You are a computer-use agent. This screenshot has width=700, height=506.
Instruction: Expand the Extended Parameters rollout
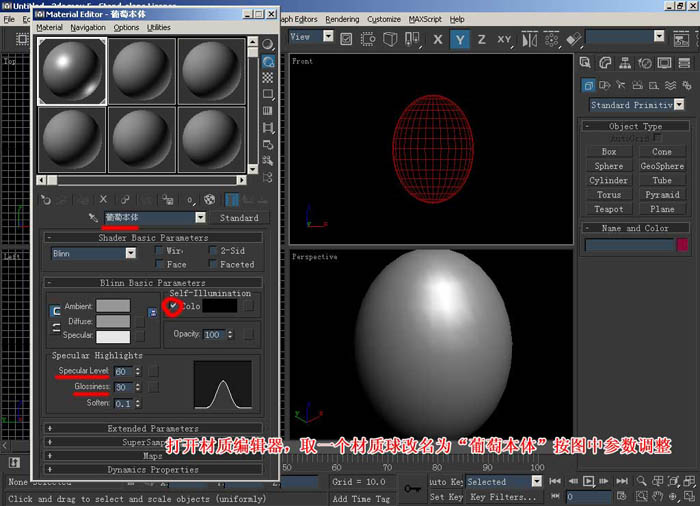pos(153,428)
